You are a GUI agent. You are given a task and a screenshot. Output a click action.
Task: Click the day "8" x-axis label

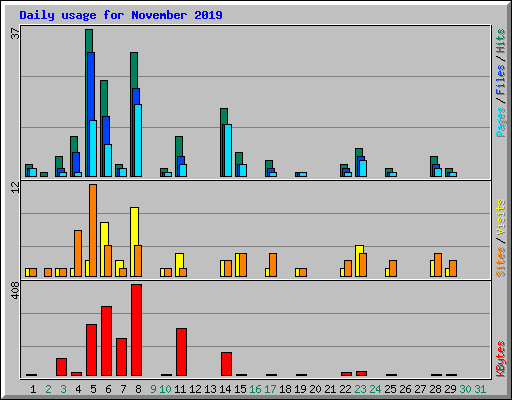(x=138, y=389)
